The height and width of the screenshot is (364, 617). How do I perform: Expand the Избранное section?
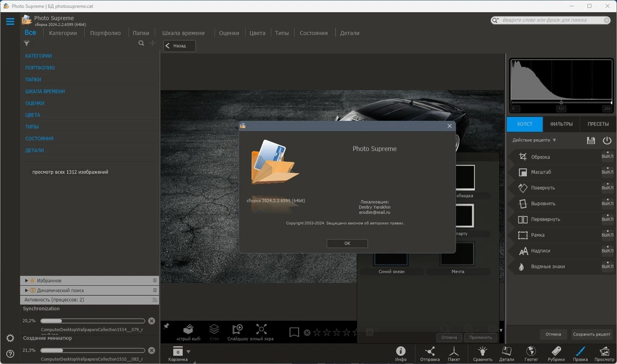point(27,281)
